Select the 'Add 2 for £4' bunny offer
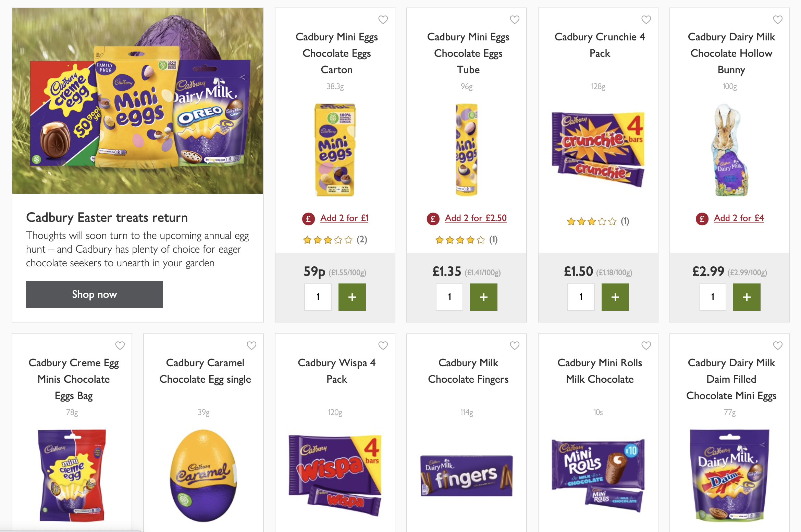Screen dimensions: 801x532 tap(738, 218)
